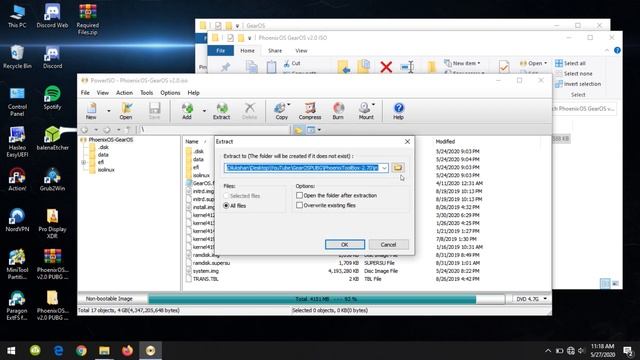Show hidden system tray icons

pos(548,350)
